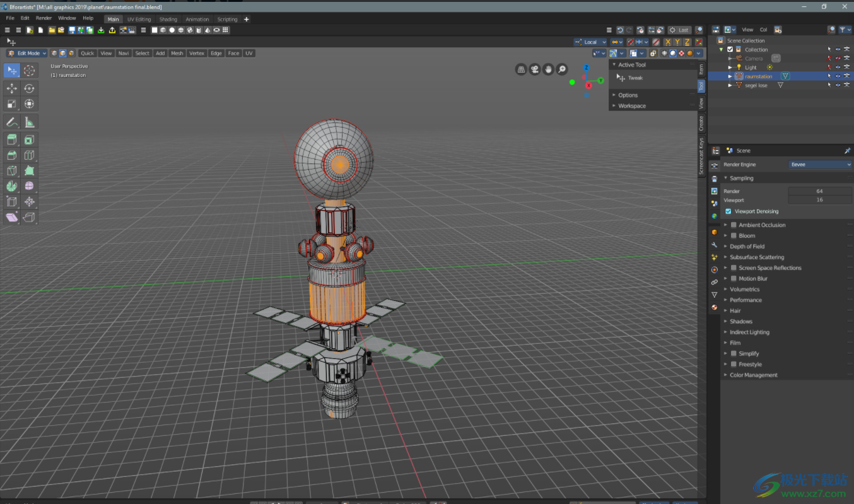This screenshot has width=854, height=504.
Task: Enable the Bloom checkbox
Action: coord(734,236)
